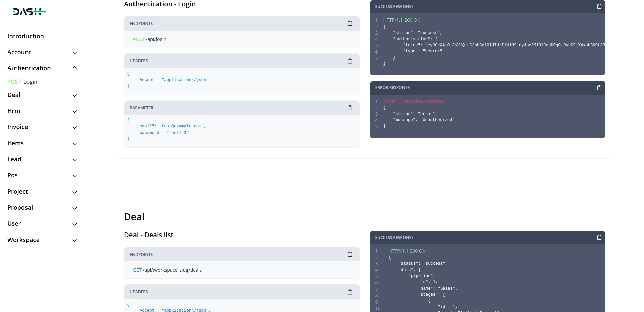Copy the Deals list headers
Image resolution: width=644 pixels, height=312 pixels.
(350, 292)
